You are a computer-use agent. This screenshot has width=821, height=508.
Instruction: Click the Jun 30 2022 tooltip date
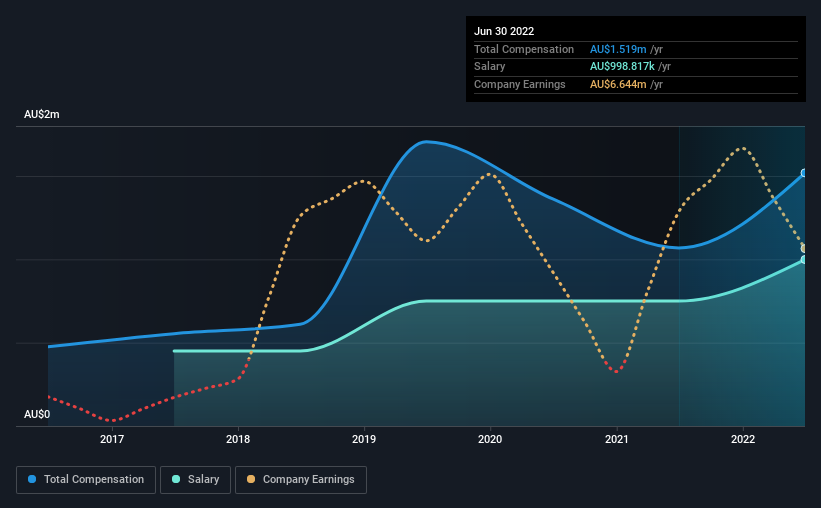pyautogui.click(x=504, y=31)
